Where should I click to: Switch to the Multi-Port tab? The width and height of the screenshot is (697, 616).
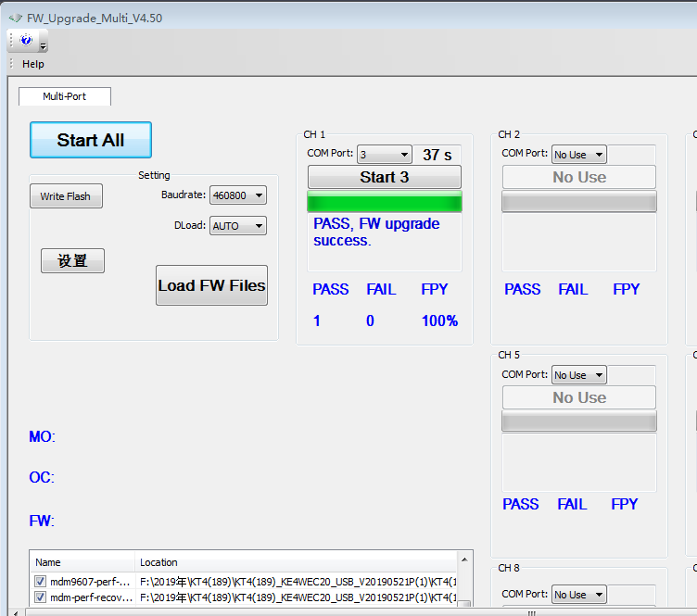(65, 96)
